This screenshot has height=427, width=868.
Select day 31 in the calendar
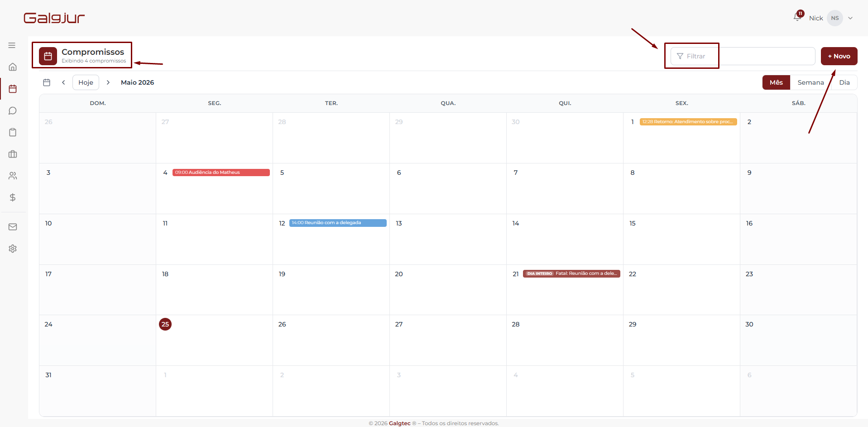click(48, 375)
